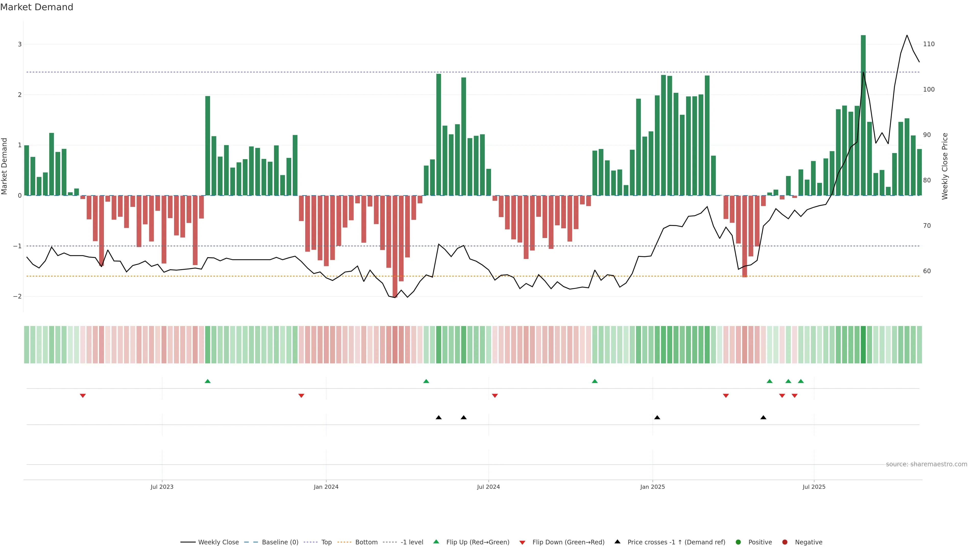Image resolution: width=980 pixels, height=551 pixels.
Task: Click the Jul 2024 x-axis label
Action: (x=488, y=487)
